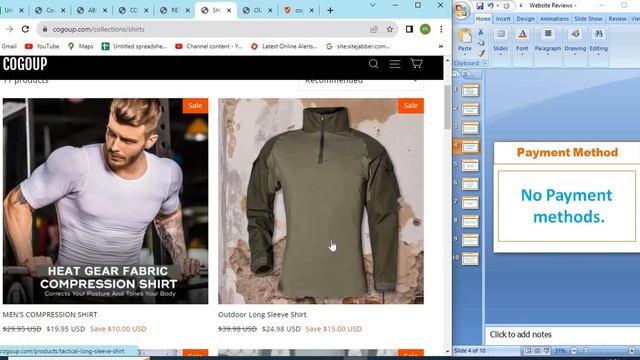Switch to Slide Sorter view

coord(538,351)
